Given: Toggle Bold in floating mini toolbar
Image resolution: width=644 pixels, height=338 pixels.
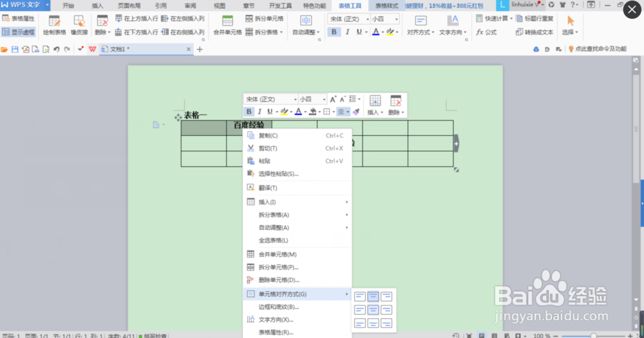Looking at the screenshot, I should click(x=249, y=111).
